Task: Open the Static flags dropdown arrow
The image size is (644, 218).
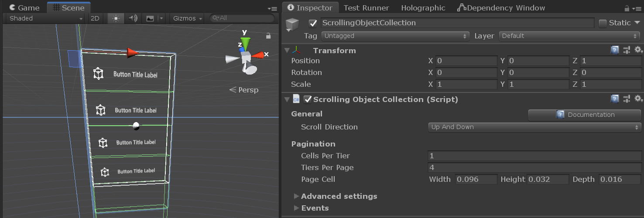Action: [x=637, y=23]
